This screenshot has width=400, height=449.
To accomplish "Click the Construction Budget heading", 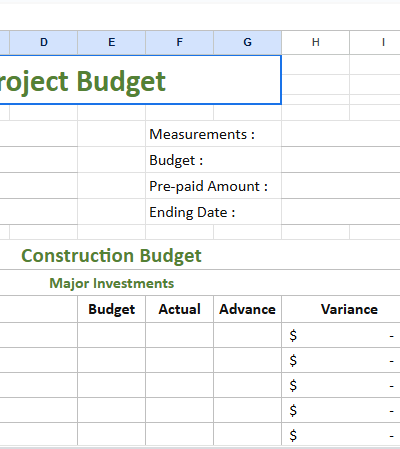I will coord(111,256).
